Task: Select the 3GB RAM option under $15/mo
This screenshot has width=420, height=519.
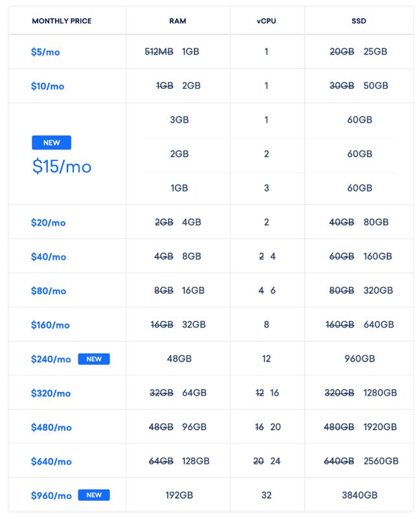Action: pyautogui.click(x=179, y=120)
